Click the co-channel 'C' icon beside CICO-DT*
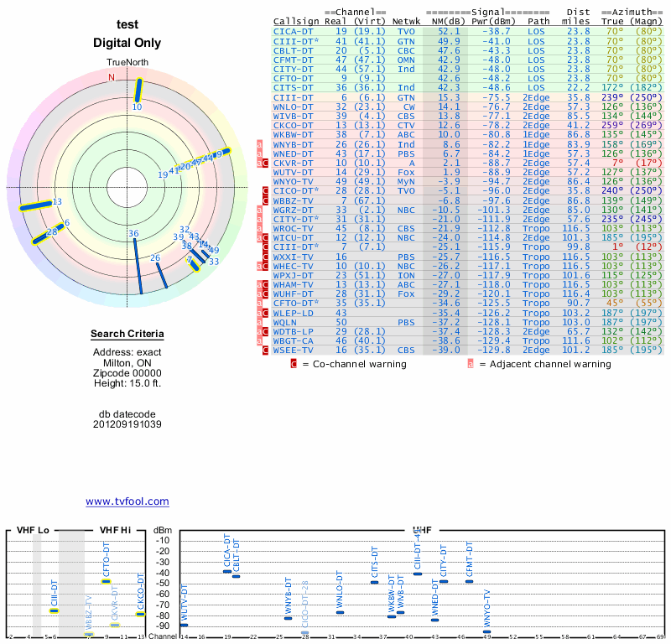 coord(265,191)
